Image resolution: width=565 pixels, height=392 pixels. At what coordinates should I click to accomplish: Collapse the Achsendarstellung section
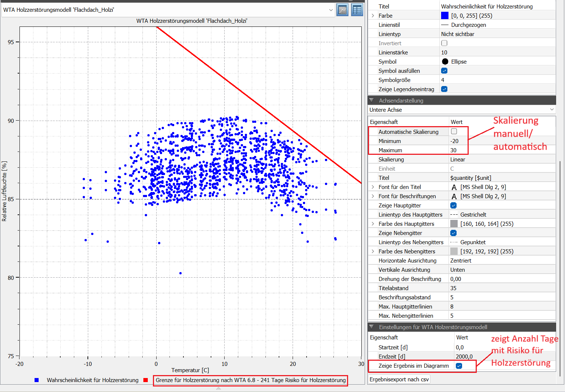point(371,100)
